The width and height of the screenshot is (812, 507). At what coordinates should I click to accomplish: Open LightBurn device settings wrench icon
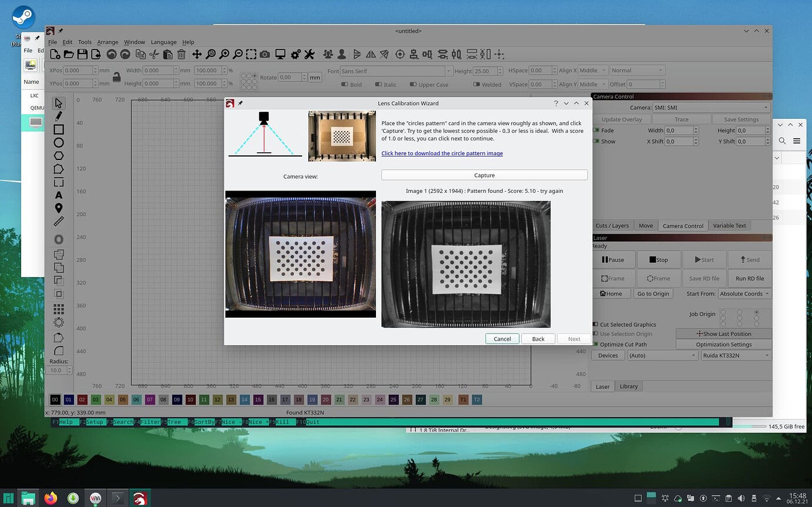click(309, 54)
